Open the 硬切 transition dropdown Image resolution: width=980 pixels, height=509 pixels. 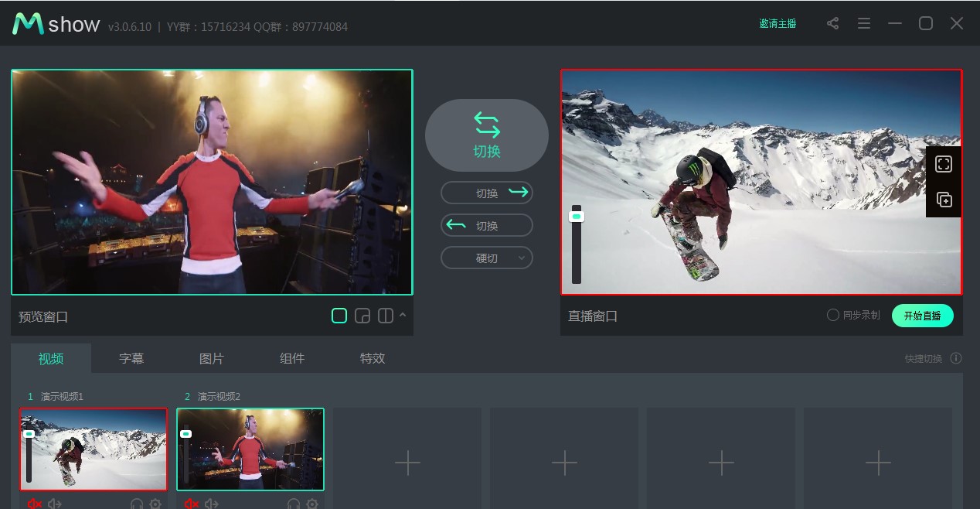point(487,258)
